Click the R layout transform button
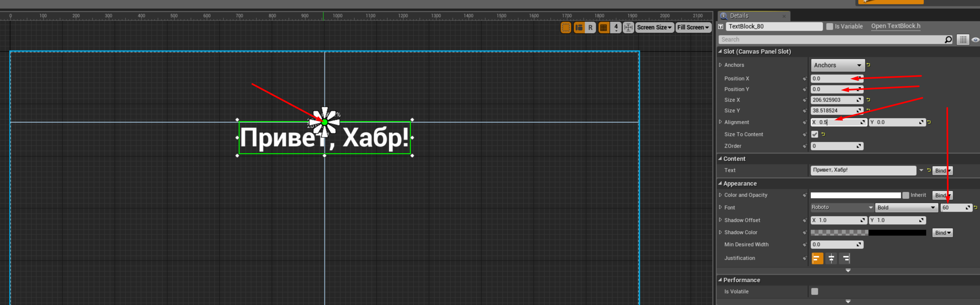This screenshot has height=305, width=980. (591, 27)
